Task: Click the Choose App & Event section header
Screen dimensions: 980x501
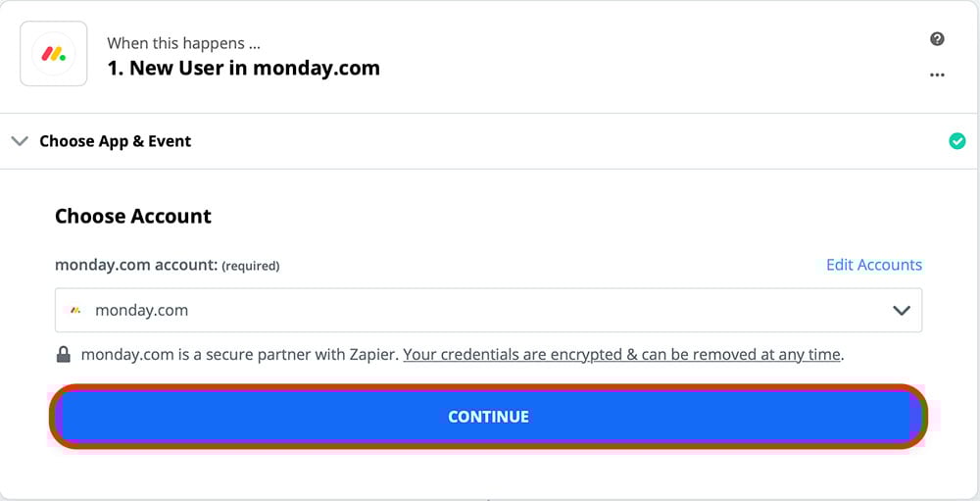Action: tap(116, 141)
